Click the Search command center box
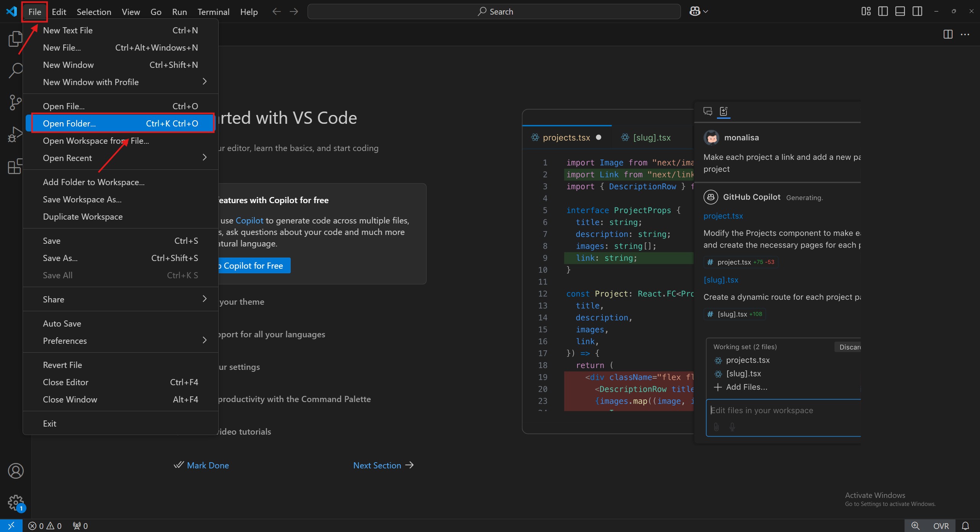This screenshot has height=532, width=980. click(x=494, y=11)
